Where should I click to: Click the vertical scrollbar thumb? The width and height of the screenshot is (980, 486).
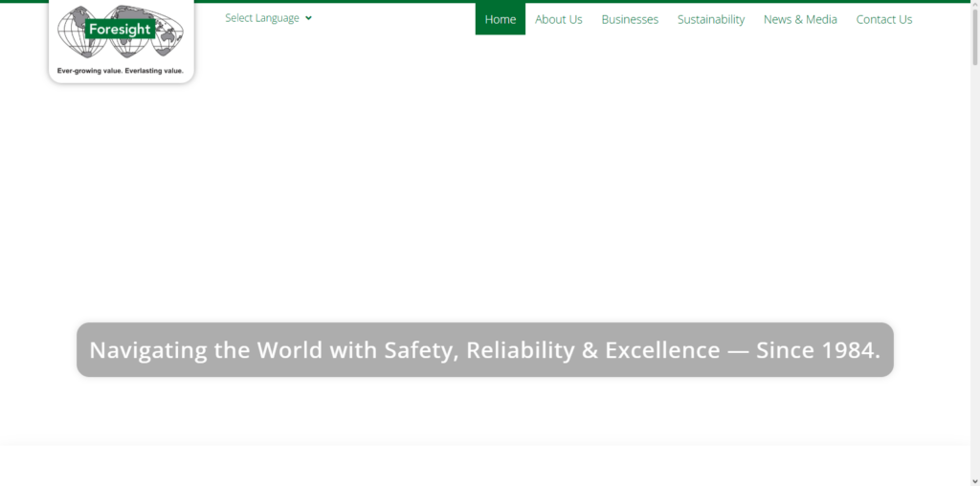tap(975, 36)
